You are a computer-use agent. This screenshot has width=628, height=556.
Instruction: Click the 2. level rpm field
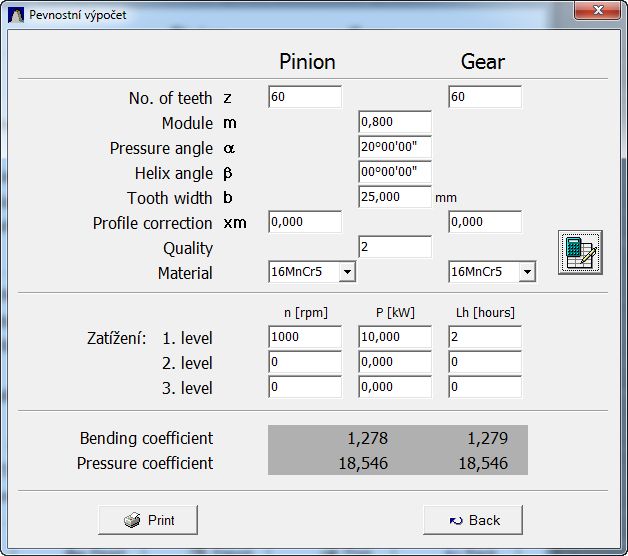[x=305, y=362]
